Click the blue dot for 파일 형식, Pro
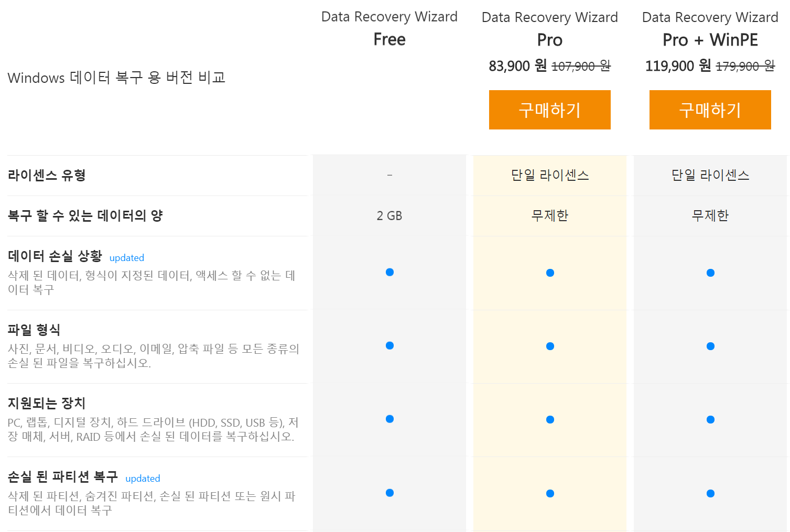This screenshot has width=790, height=532. (550, 346)
